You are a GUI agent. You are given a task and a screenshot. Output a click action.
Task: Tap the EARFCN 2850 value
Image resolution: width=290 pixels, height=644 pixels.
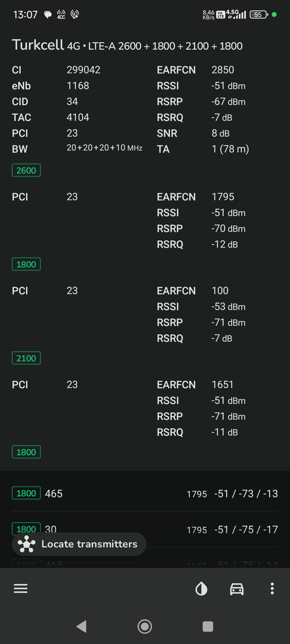click(223, 70)
